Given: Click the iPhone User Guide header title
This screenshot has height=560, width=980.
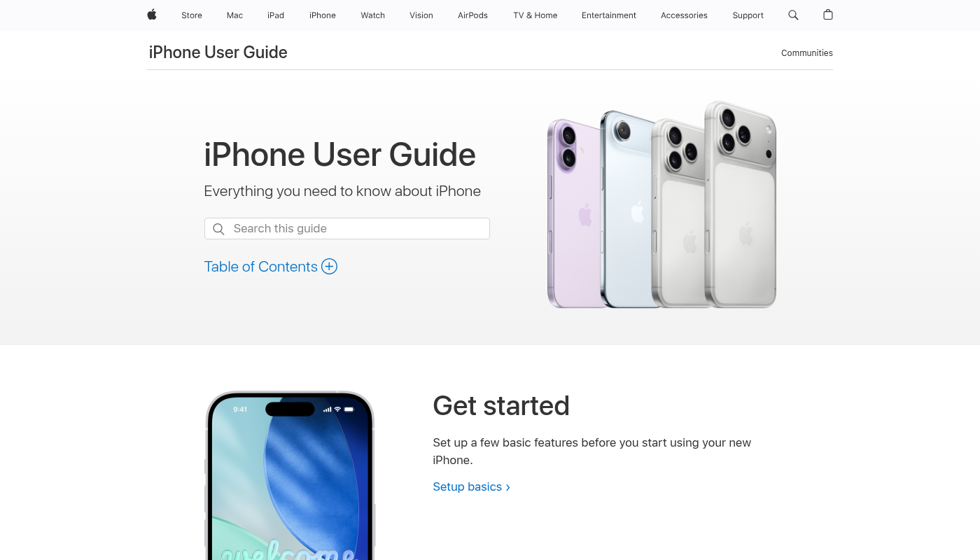Looking at the screenshot, I should pos(218,52).
